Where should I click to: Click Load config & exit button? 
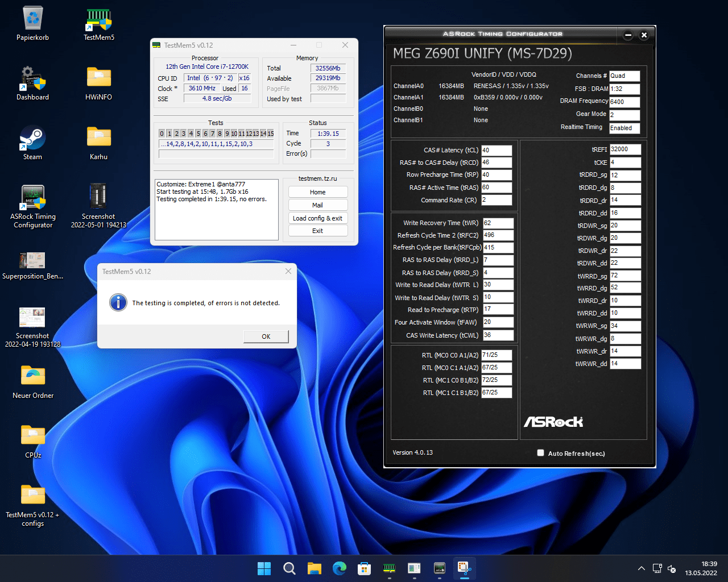pos(318,218)
